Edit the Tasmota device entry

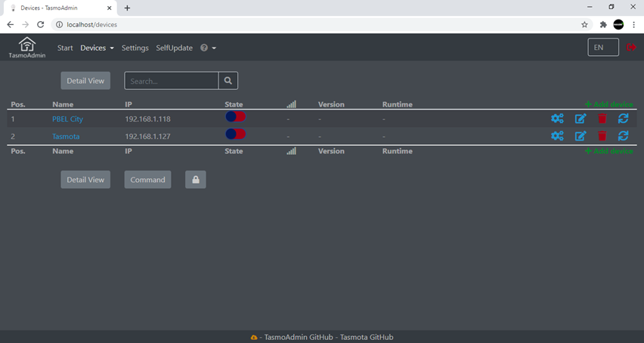click(x=581, y=136)
